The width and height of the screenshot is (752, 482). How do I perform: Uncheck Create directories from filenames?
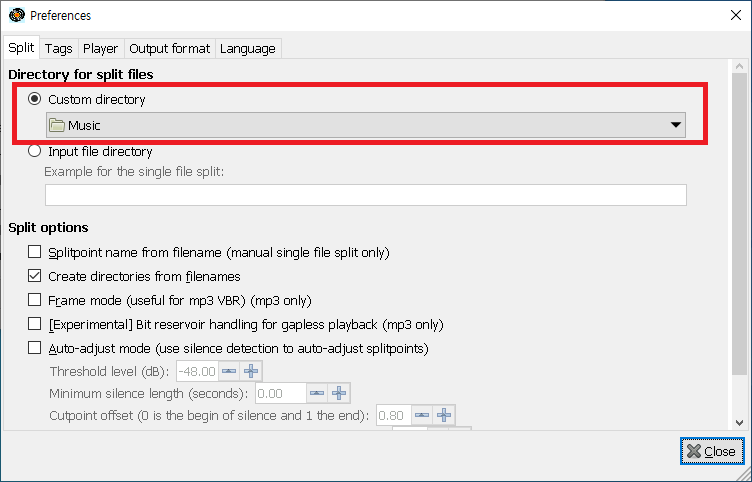click(x=36, y=277)
